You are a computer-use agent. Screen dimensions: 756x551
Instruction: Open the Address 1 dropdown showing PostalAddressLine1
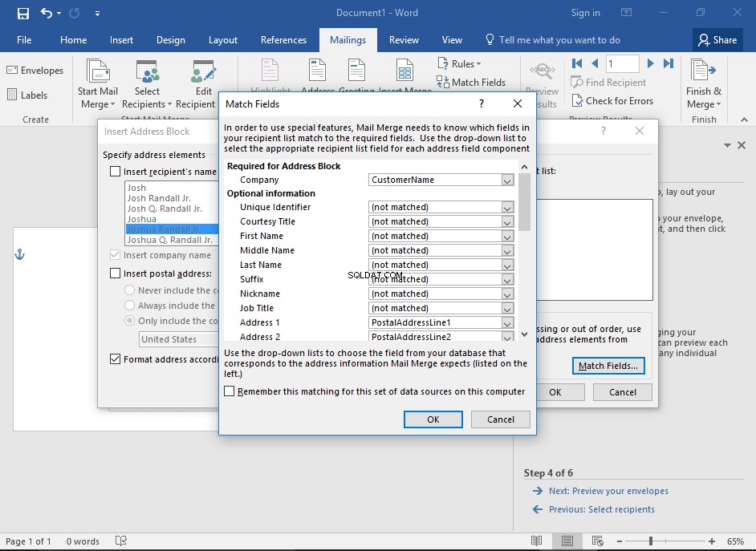coord(506,323)
